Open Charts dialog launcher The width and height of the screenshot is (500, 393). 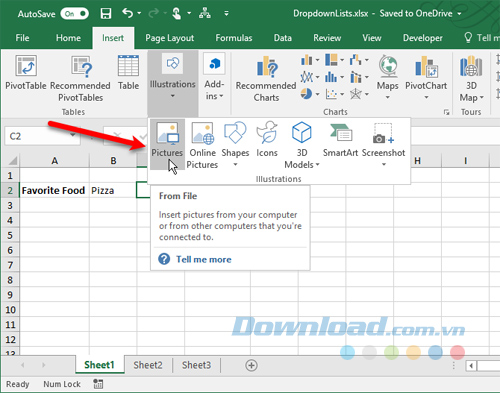(x=446, y=112)
